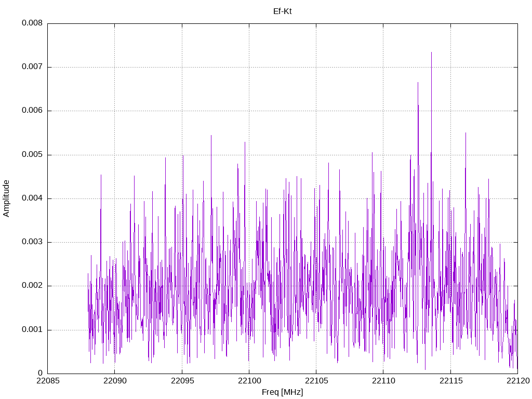Click the plot title Ef-Kt
This screenshot has width=532, height=399.
click(x=282, y=11)
